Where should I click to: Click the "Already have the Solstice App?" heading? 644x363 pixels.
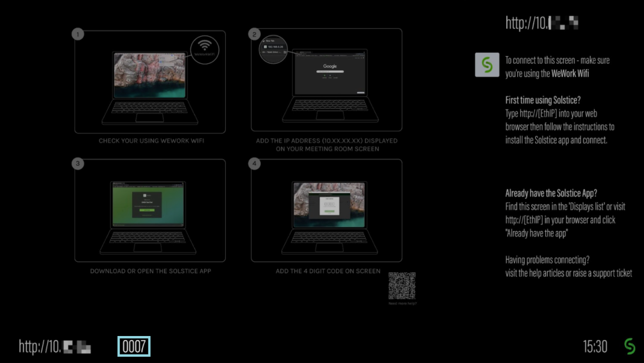point(551,193)
